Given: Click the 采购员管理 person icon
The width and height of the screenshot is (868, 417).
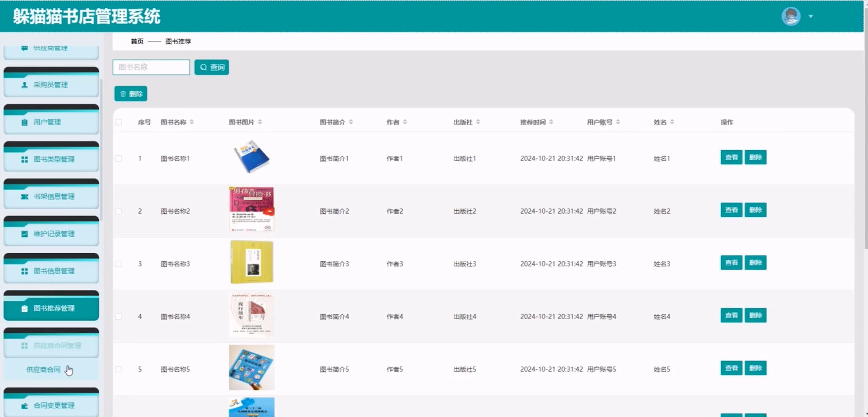Looking at the screenshot, I should tap(24, 85).
